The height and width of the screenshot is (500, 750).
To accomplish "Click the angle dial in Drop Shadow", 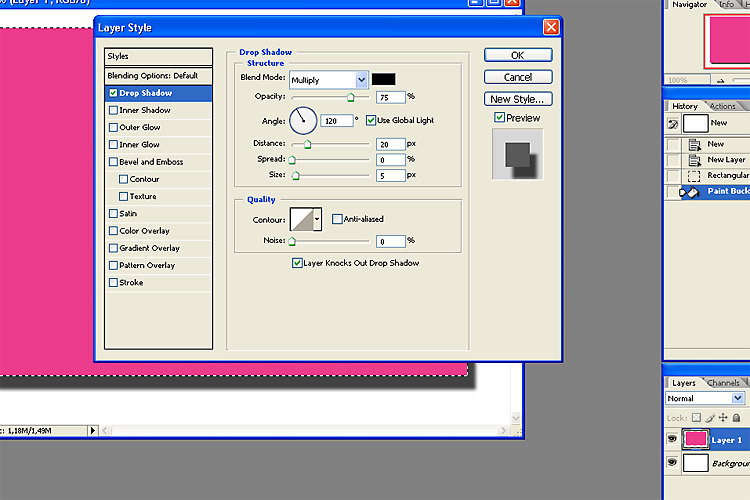I will [x=303, y=121].
